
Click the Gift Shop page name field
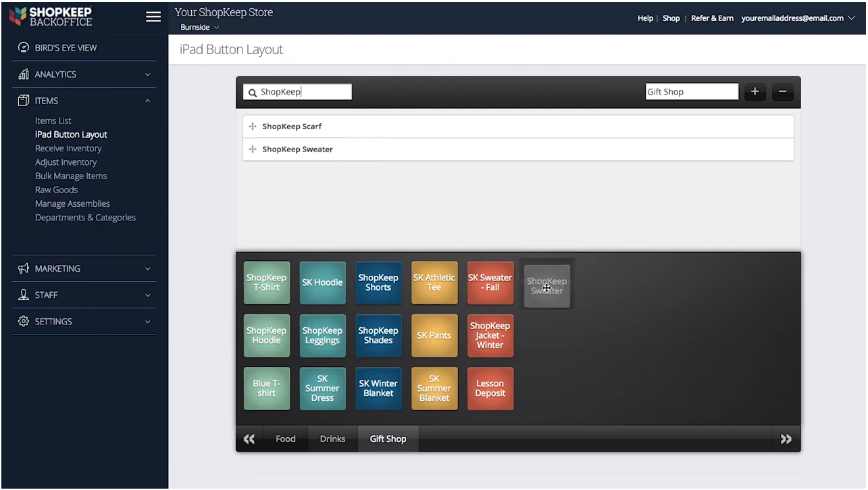tap(692, 92)
